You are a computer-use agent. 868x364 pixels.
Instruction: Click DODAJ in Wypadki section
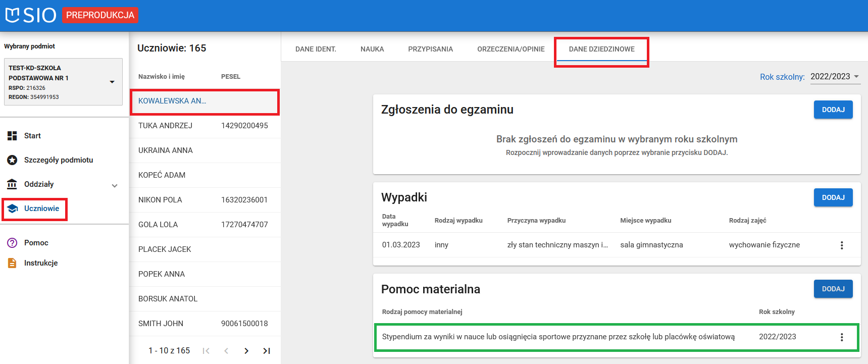coord(833,197)
